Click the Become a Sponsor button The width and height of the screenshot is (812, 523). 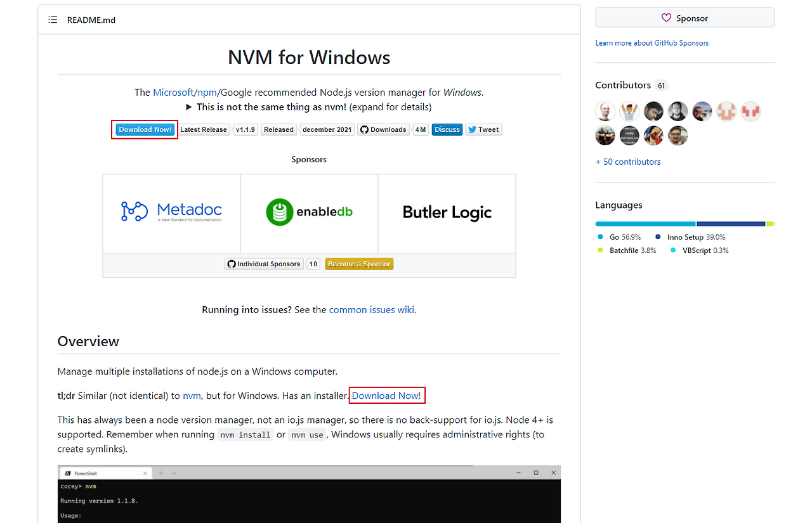[359, 264]
